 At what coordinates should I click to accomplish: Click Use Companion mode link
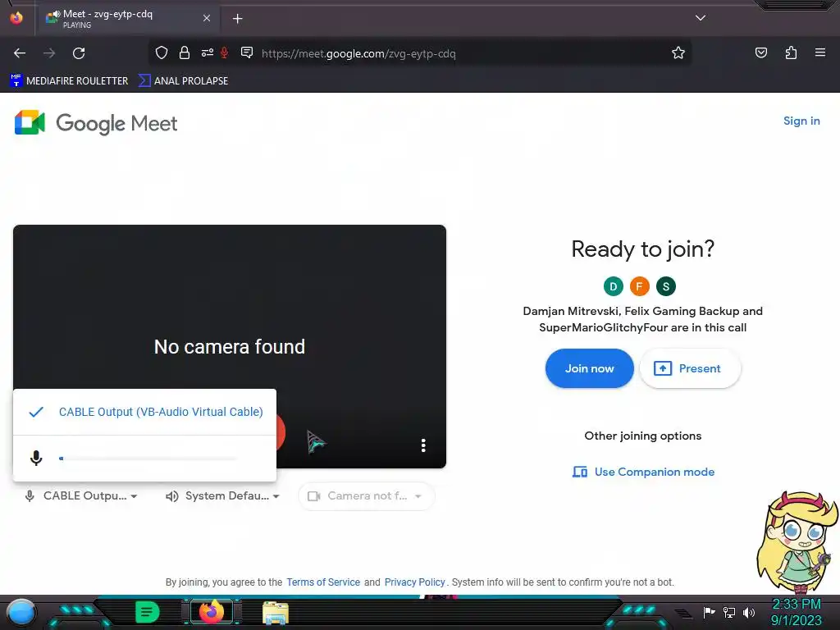(x=643, y=472)
